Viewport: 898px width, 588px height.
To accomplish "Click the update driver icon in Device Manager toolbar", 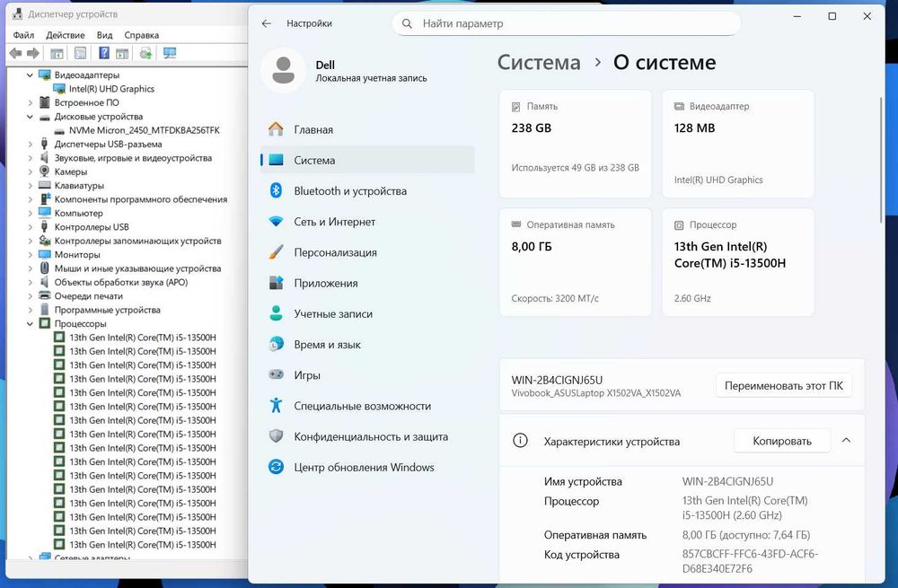I will coord(145,53).
